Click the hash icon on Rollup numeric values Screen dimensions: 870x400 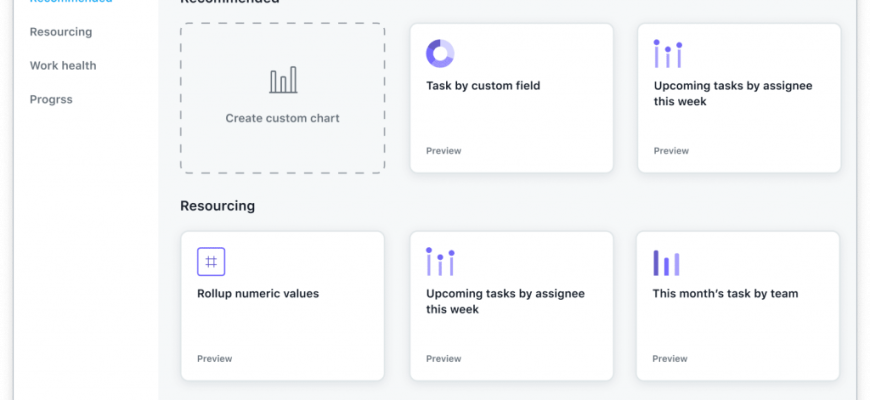(x=211, y=262)
